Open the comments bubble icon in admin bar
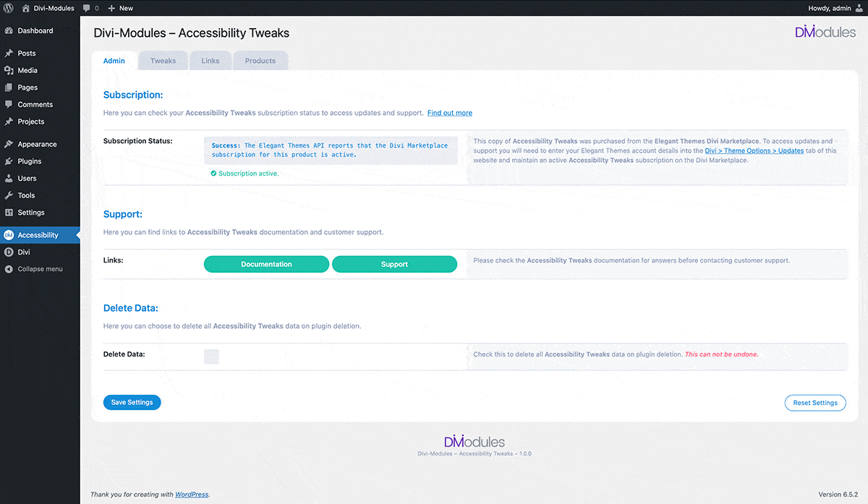This screenshot has width=868, height=504. [x=88, y=8]
